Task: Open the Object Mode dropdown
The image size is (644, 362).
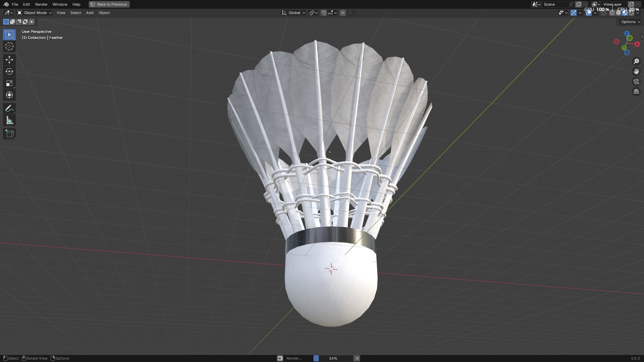Action: tap(34, 13)
